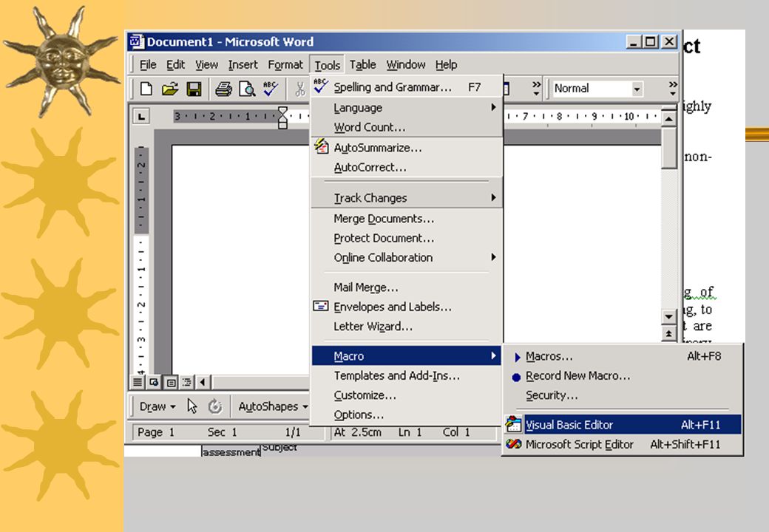This screenshot has width=769, height=532.
Task: Choose AutoSummarize from Tools menu
Action: click(407, 148)
